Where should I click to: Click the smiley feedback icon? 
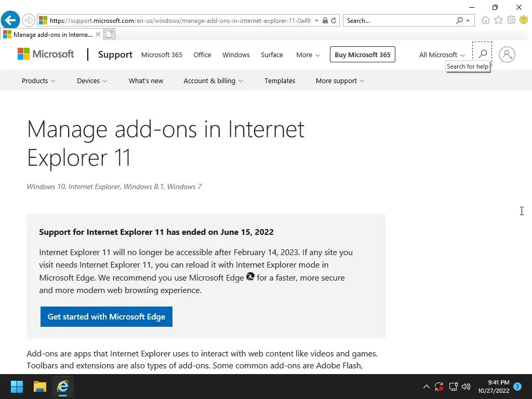click(524, 20)
